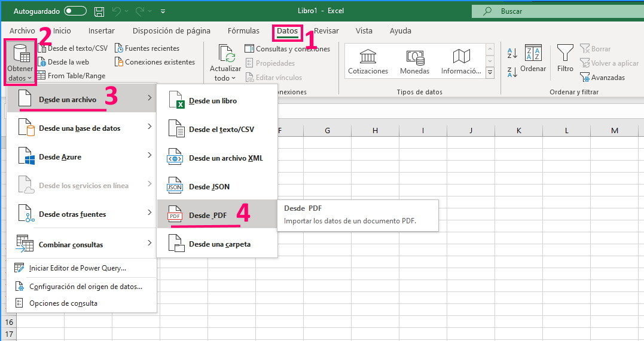Expand Desde un archivo submenu
The image size is (644, 341).
[x=82, y=98]
